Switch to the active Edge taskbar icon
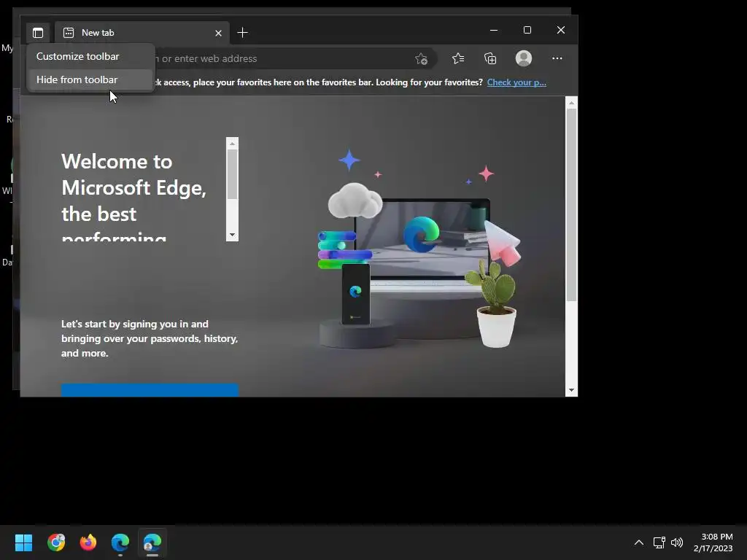 tap(152, 542)
